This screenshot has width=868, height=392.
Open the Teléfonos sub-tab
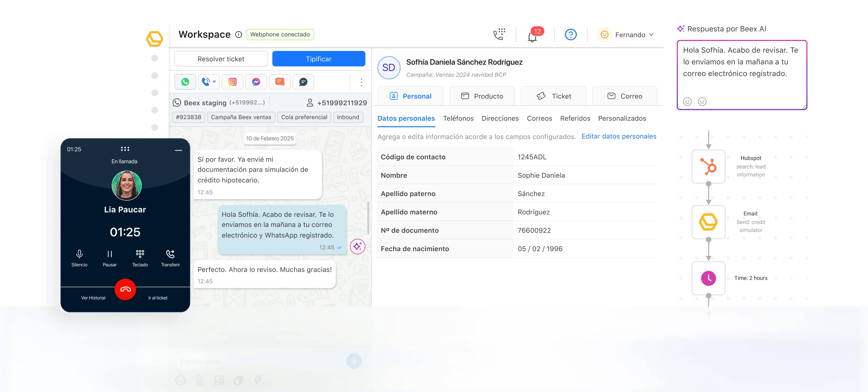click(x=458, y=118)
